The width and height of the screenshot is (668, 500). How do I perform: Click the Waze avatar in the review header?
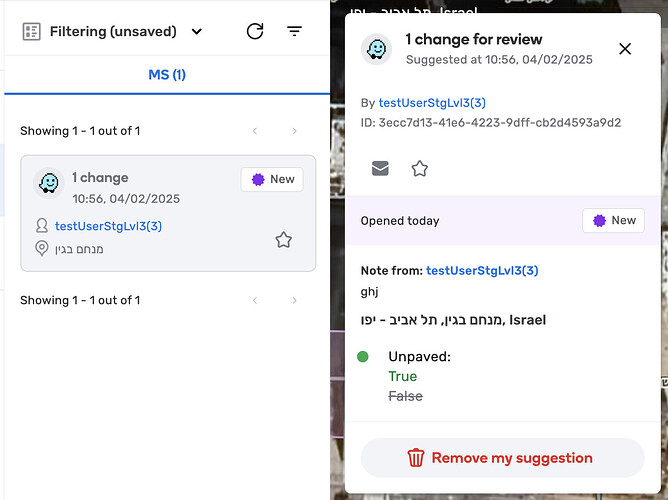(377, 50)
